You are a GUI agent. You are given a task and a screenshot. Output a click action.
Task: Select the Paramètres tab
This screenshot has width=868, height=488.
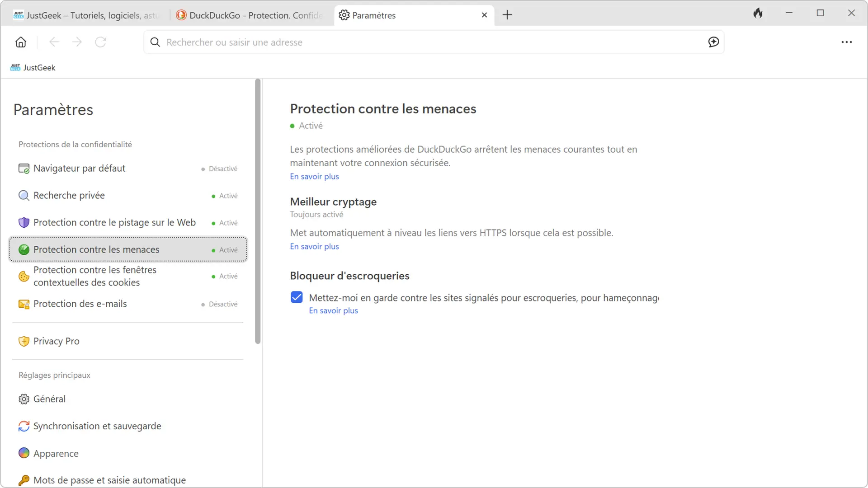[414, 15]
